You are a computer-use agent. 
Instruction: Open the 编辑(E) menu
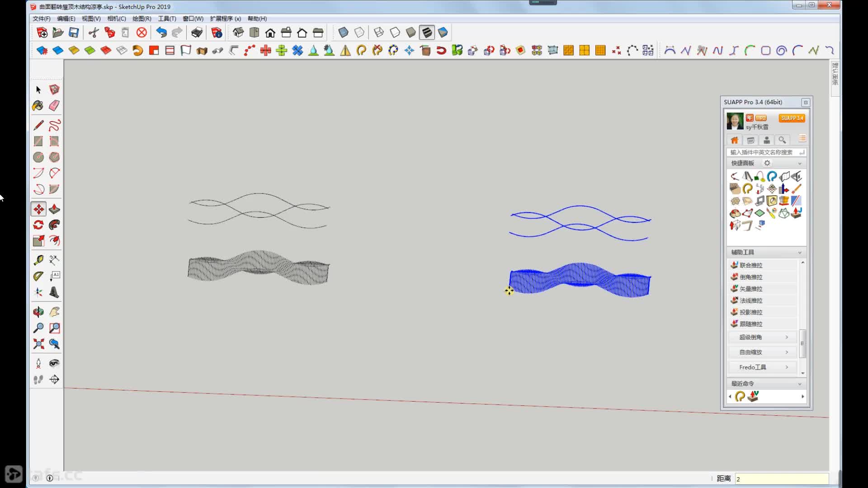66,19
